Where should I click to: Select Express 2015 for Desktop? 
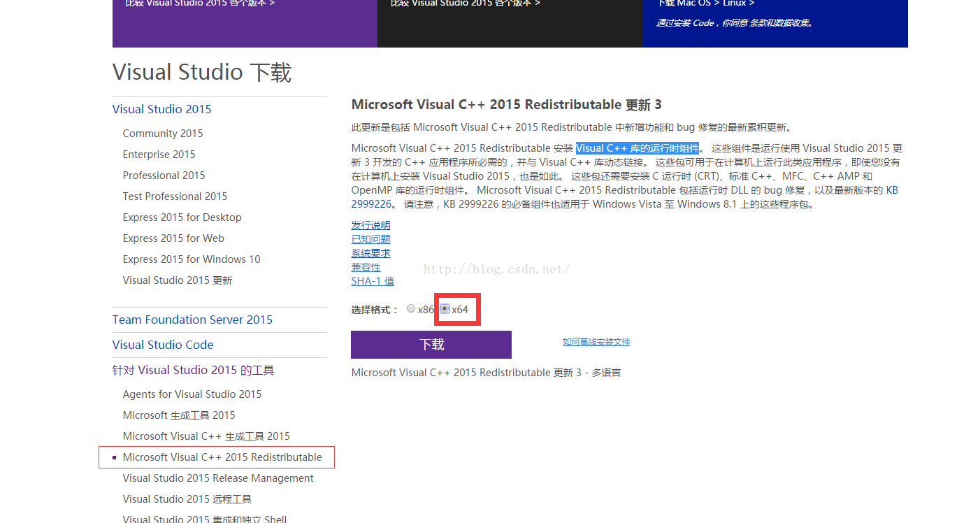click(182, 217)
